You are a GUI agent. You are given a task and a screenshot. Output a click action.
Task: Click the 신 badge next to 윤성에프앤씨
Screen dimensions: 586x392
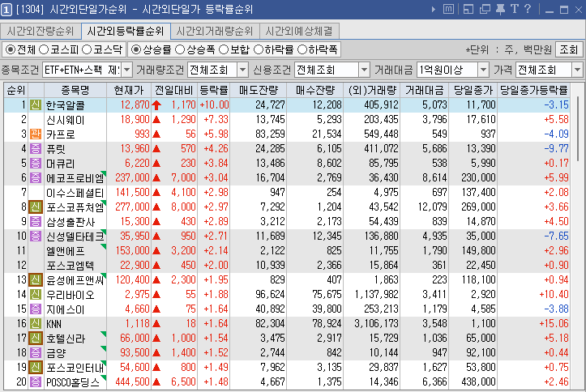click(x=36, y=279)
